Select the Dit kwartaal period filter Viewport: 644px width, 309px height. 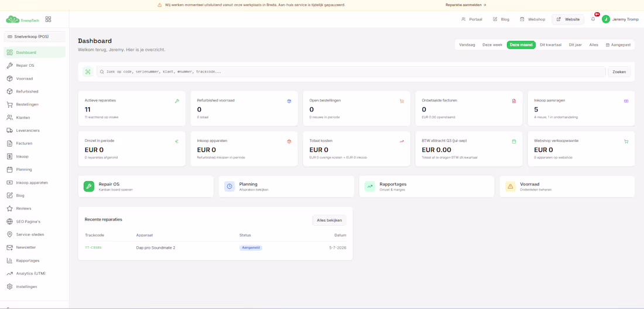coord(551,45)
